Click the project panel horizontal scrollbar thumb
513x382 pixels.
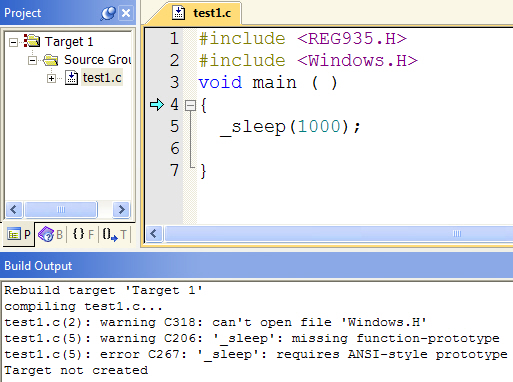coord(61,209)
